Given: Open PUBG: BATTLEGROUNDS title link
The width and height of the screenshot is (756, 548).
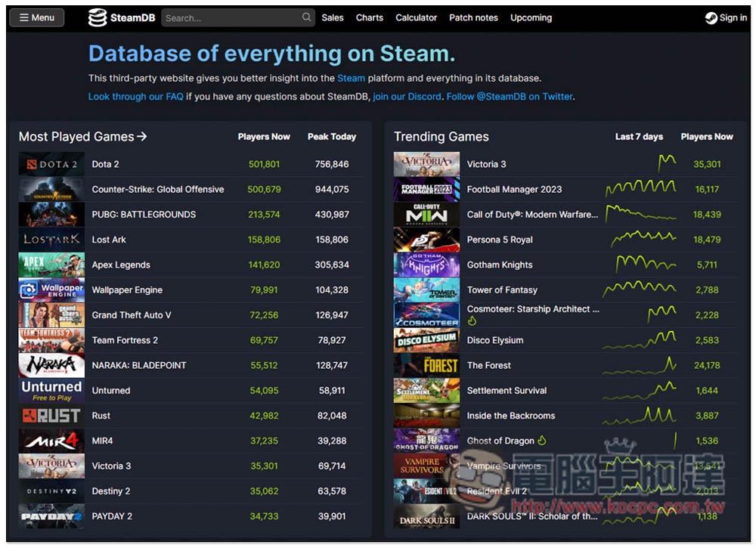Looking at the screenshot, I should (x=144, y=215).
